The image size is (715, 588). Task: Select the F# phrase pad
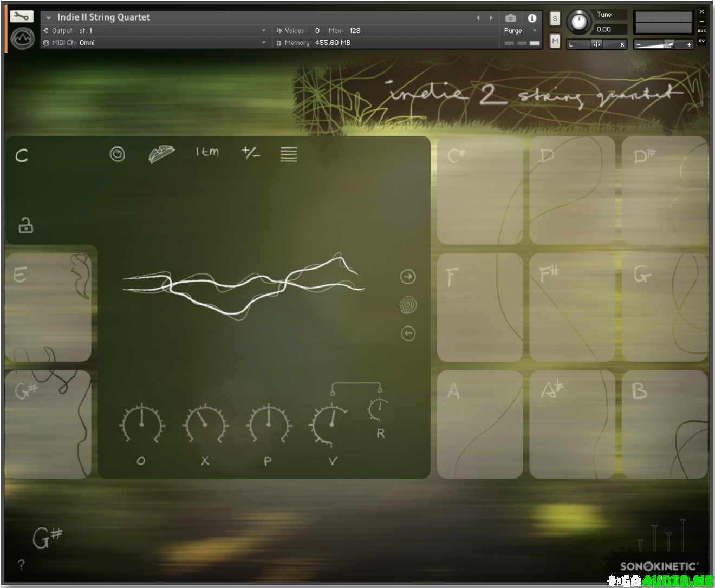(573, 308)
